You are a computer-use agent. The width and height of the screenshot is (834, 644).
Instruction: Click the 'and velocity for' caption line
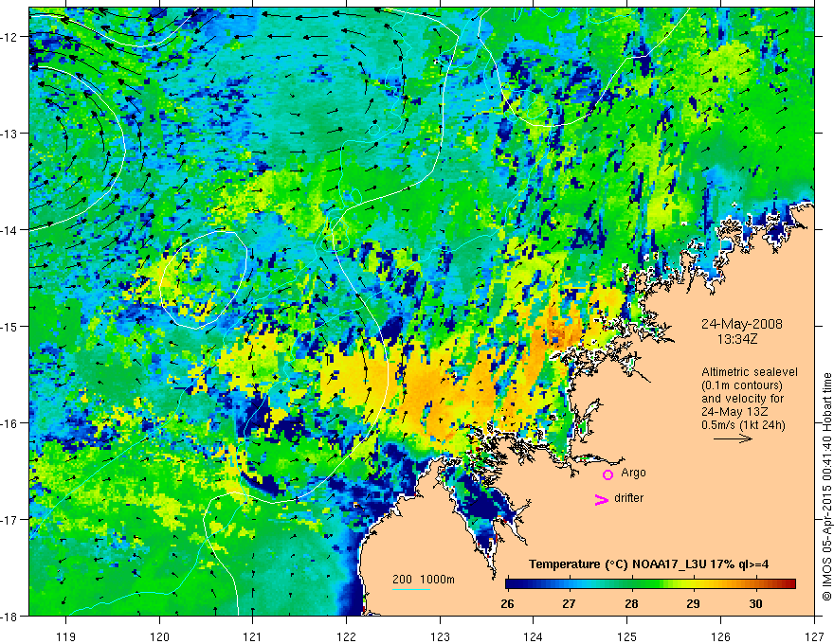[742, 399]
